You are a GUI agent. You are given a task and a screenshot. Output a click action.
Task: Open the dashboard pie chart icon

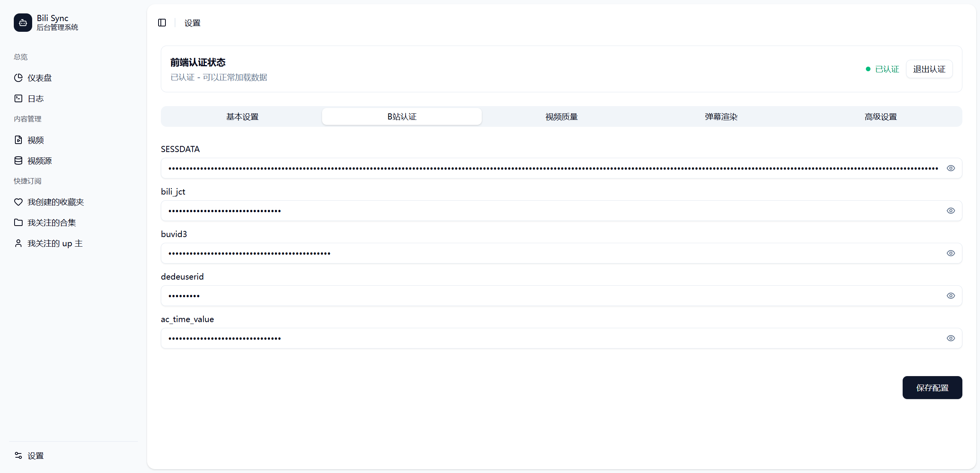(x=18, y=78)
